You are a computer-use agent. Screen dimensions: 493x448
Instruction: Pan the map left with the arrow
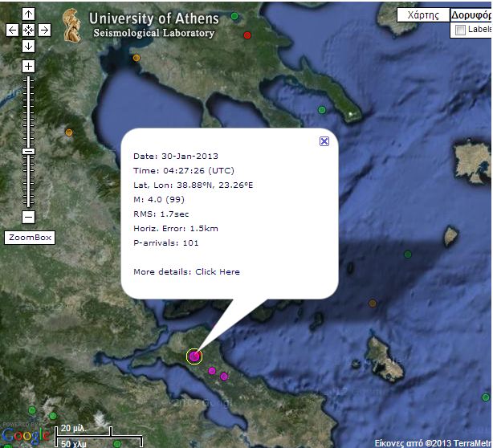click(12, 30)
